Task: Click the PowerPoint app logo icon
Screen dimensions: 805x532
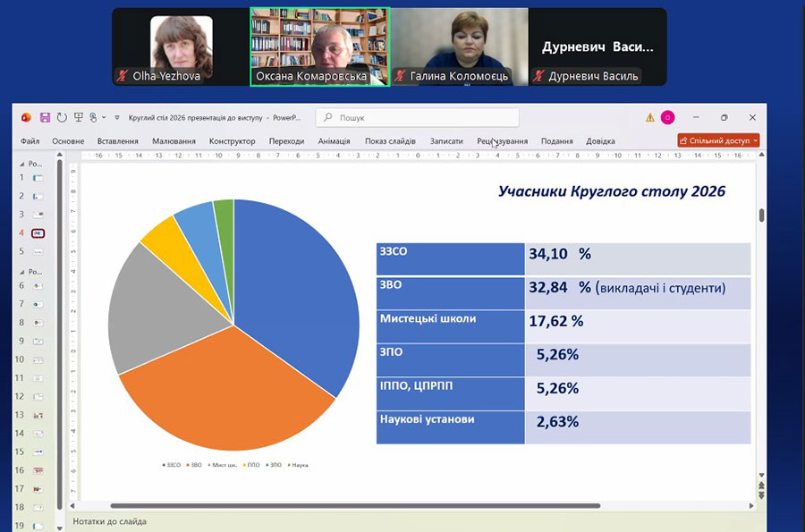Action: pyautogui.click(x=26, y=117)
